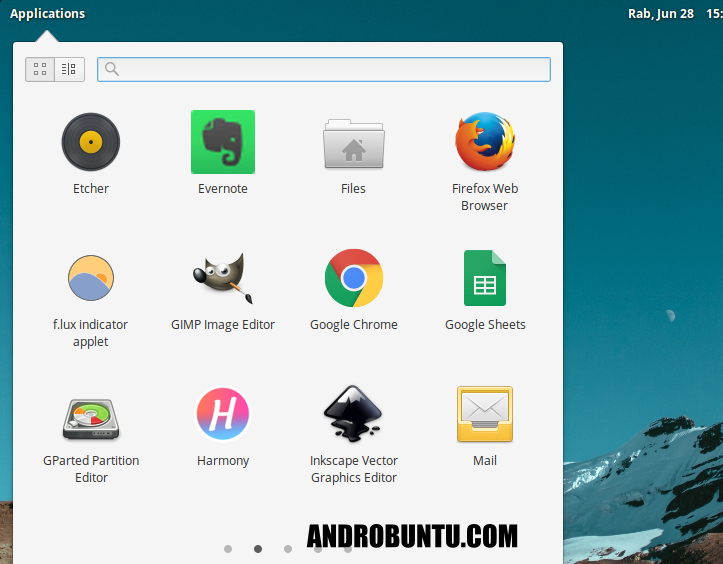Open the Files application
This screenshot has width=723, height=564.
coord(353,142)
